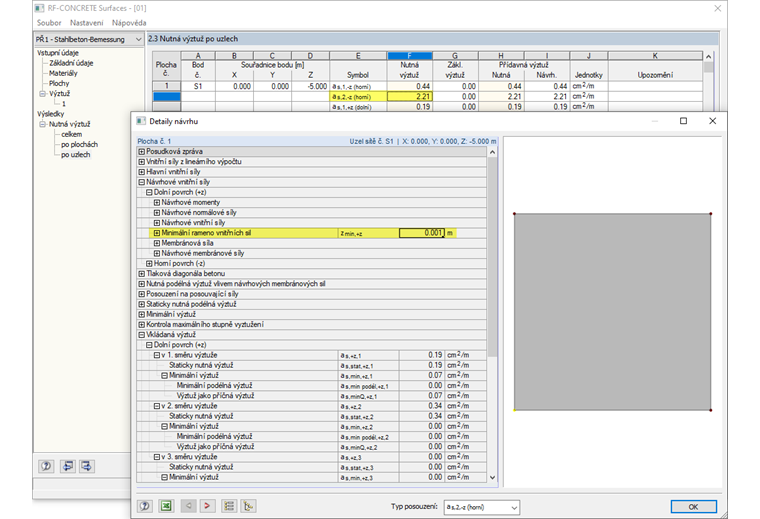This screenshot has height=519, width=760.
Task: Go to next point red arrow icon
Action: click(207, 506)
